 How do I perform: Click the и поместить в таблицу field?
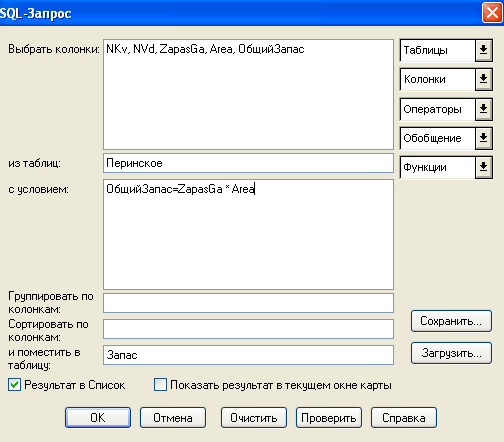(x=248, y=355)
